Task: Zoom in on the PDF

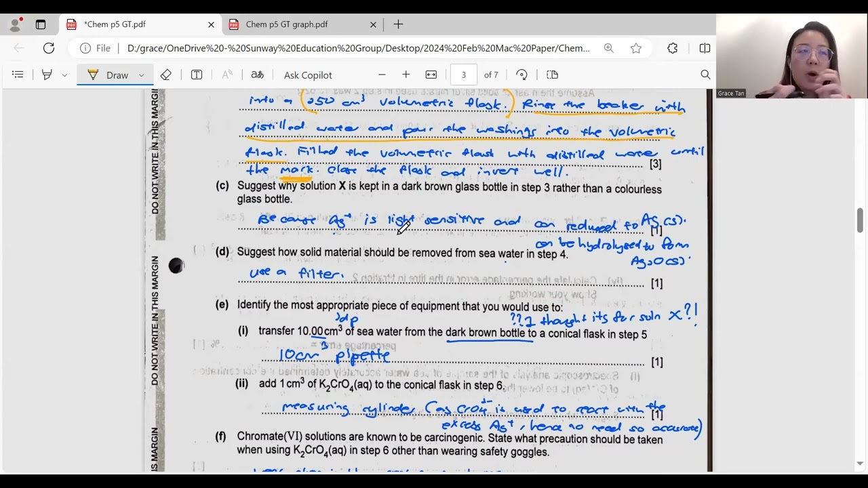Action: (406, 75)
